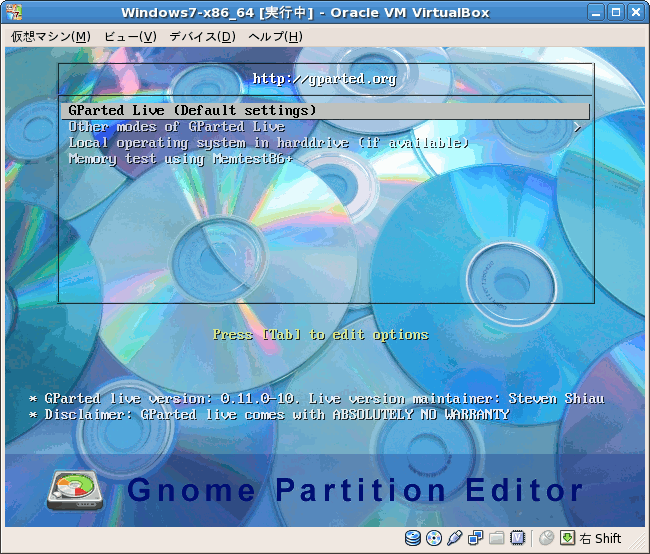Screen dimensions: 650x554
Task: Click the keyboard capture green arrow icon
Action: click(567, 538)
